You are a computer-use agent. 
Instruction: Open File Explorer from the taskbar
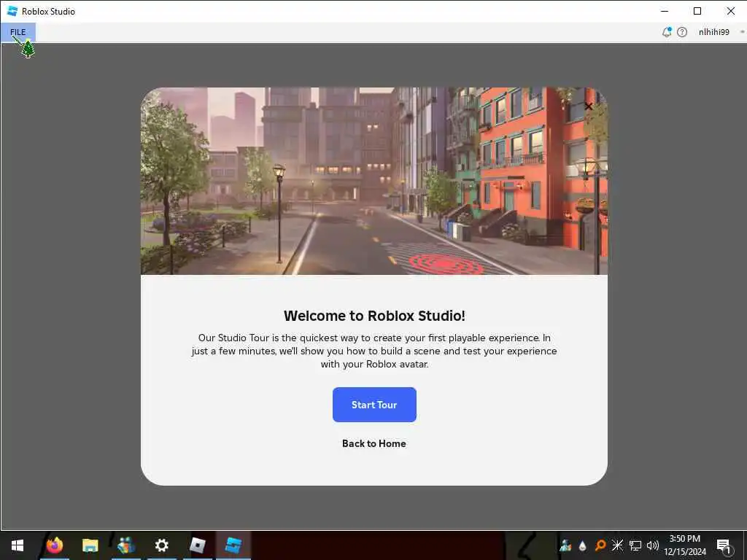90,545
